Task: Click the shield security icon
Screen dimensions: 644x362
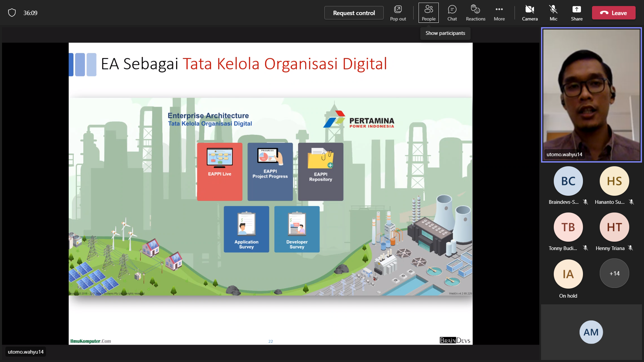Action: (12, 13)
